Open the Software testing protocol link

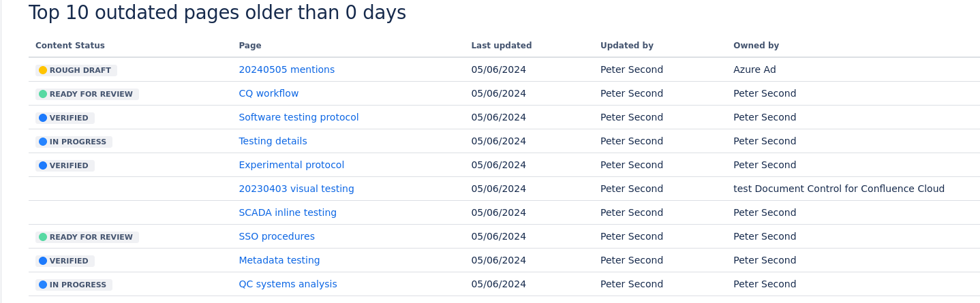[298, 117]
